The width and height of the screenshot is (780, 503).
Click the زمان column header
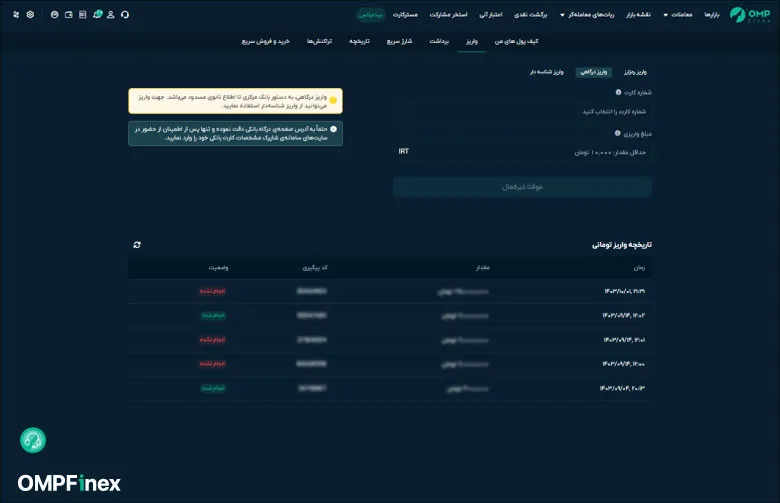point(639,268)
